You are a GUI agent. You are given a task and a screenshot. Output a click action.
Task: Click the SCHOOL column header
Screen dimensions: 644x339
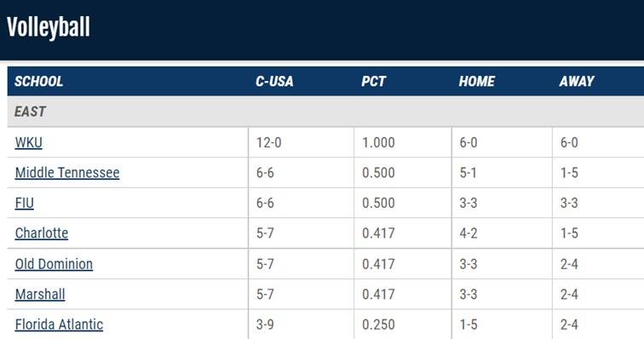click(x=38, y=82)
